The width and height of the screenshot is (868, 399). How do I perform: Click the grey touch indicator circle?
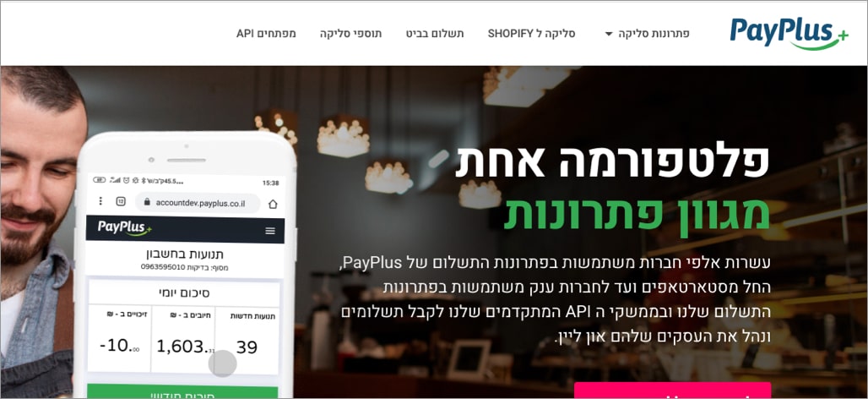[223, 363]
